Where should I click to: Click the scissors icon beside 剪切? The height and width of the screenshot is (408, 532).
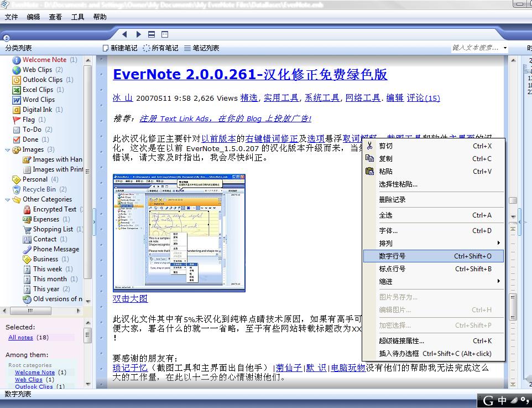369,146
